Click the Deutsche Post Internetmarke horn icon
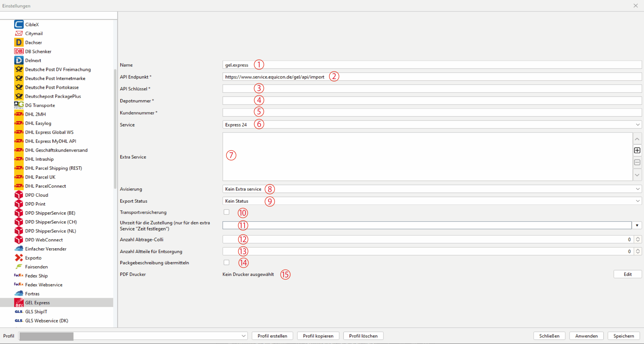644x344 pixels. click(x=19, y=78)
